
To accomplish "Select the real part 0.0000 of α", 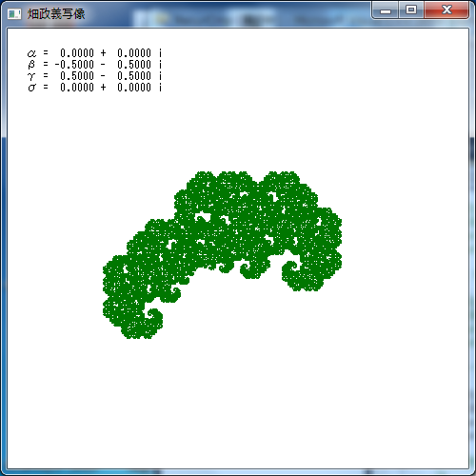I will pos(77,53).
